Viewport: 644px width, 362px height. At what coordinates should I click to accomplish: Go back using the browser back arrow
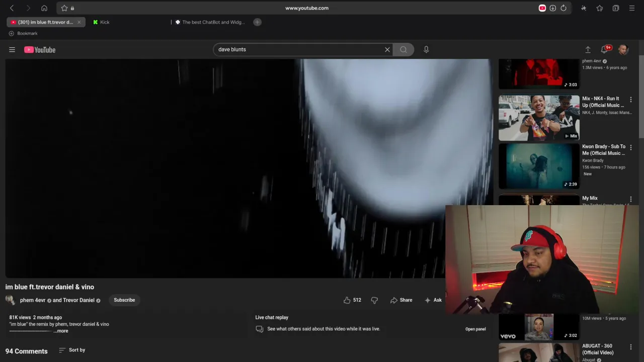(12, 8)
